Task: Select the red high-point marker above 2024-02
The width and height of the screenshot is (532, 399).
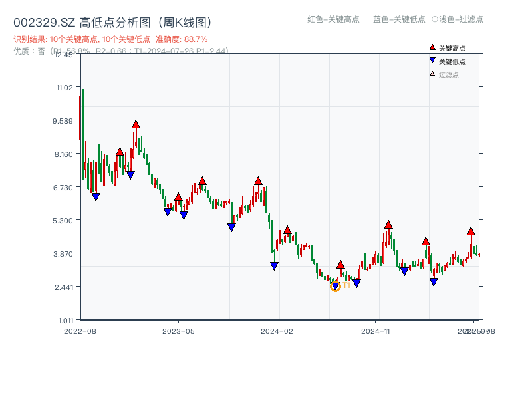Action: coord(287,229)
